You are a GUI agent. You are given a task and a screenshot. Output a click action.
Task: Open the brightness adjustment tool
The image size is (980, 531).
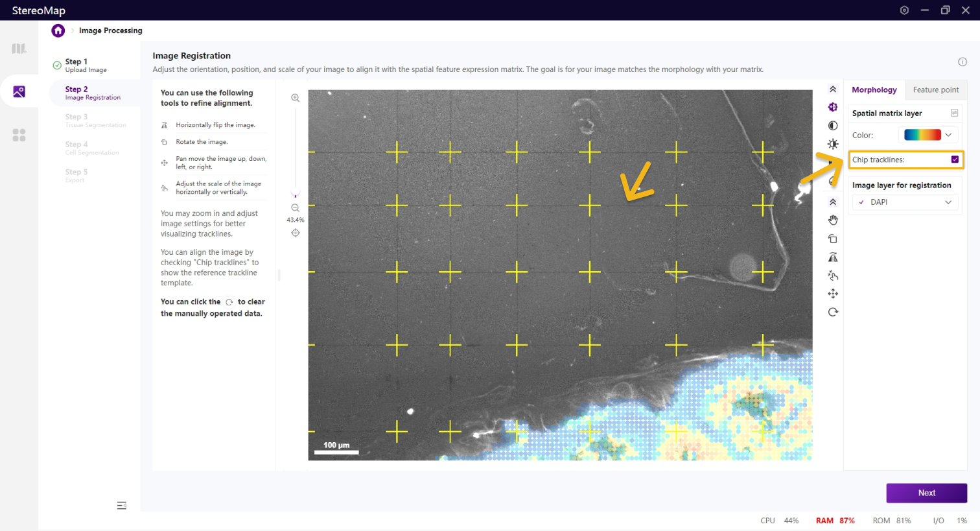(x=833, y=144)
